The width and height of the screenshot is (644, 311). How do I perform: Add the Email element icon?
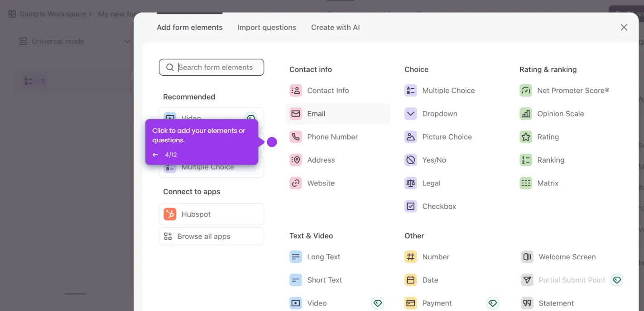pyautogui.click(x=296, y=113)
